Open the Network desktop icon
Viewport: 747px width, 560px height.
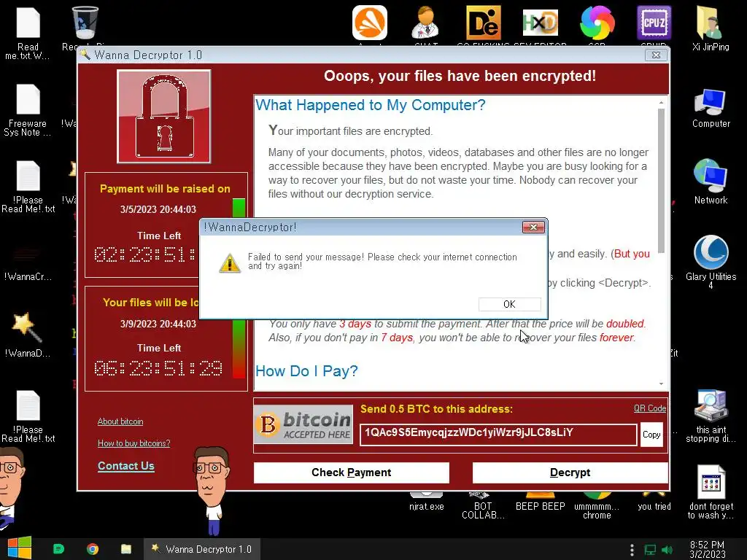[x=711, y=182]
